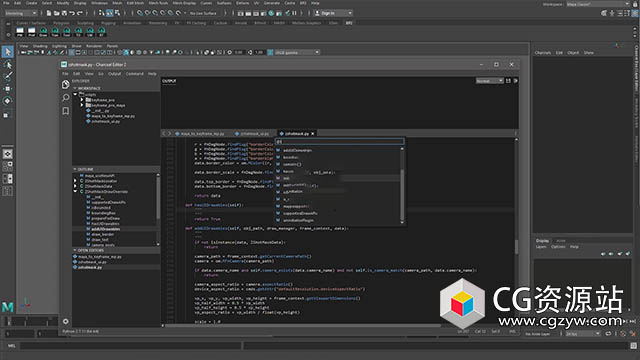Click the last teal Python shelf icon
This screenshot has height=360, width=640.
pyautogui.click(x=101, y=32)
